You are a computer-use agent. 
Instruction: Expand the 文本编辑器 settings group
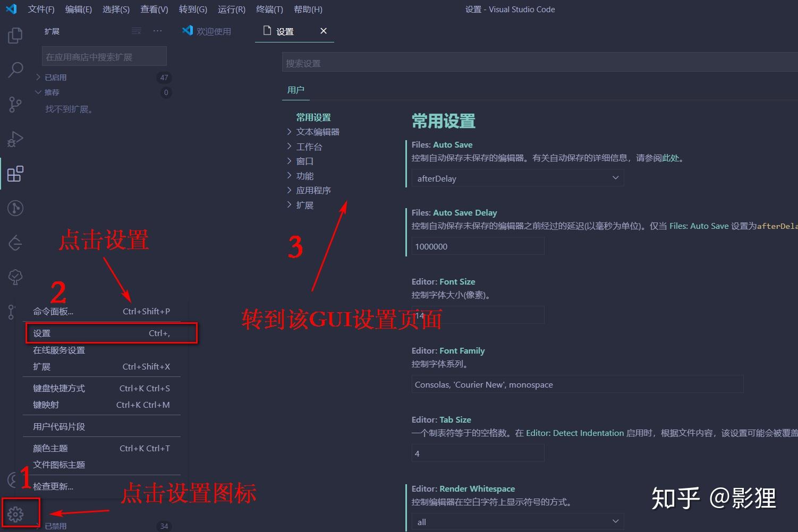pos(317,131)
